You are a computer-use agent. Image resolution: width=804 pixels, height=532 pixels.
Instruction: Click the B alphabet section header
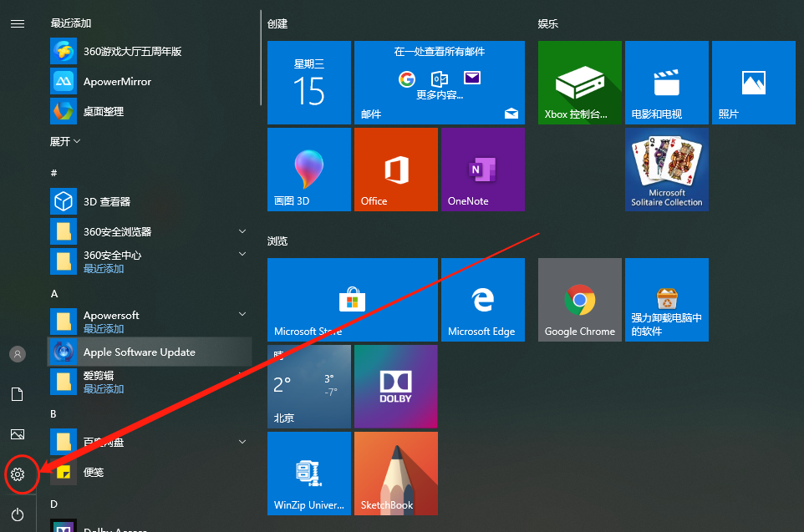(x=53, y=413)
